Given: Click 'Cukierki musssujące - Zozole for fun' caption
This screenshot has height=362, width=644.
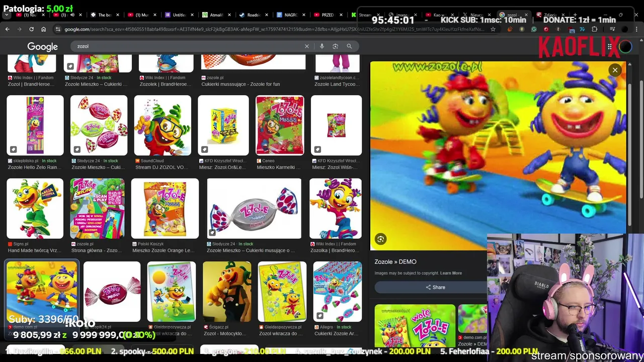Looking at the screenshot, I should pyautogui.click(x=240, y=84).
